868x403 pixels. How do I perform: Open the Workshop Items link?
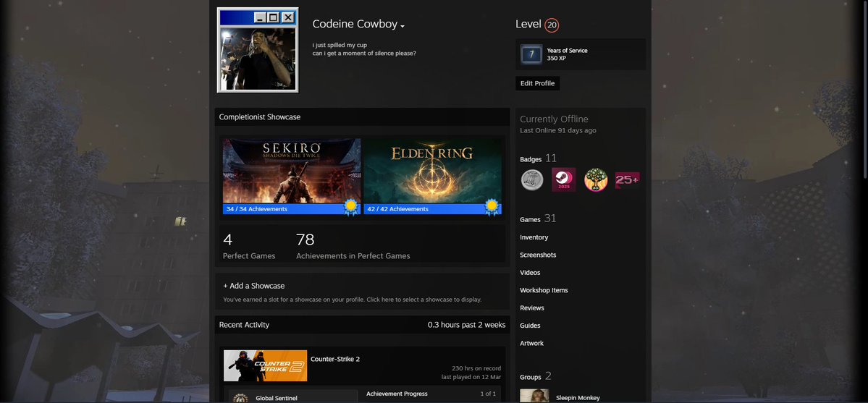pos(544,291)
